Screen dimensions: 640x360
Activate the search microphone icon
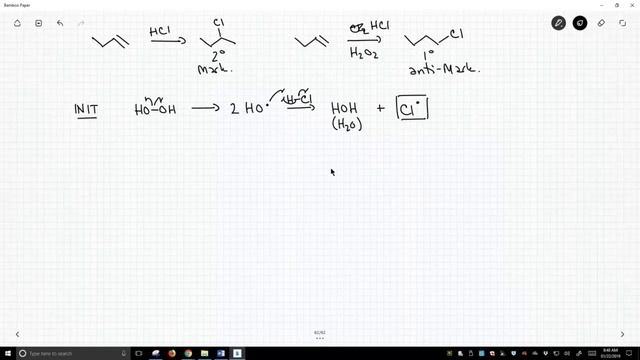[124, 353]
